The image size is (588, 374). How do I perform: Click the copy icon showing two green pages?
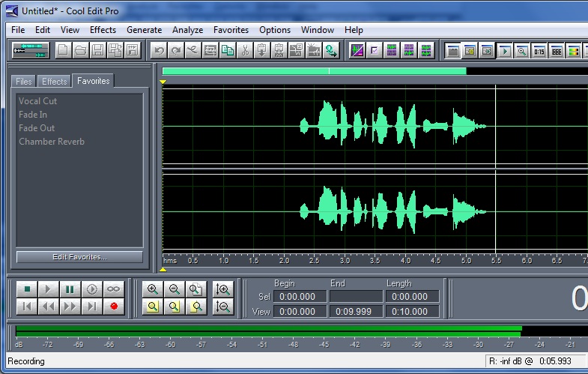228,50
